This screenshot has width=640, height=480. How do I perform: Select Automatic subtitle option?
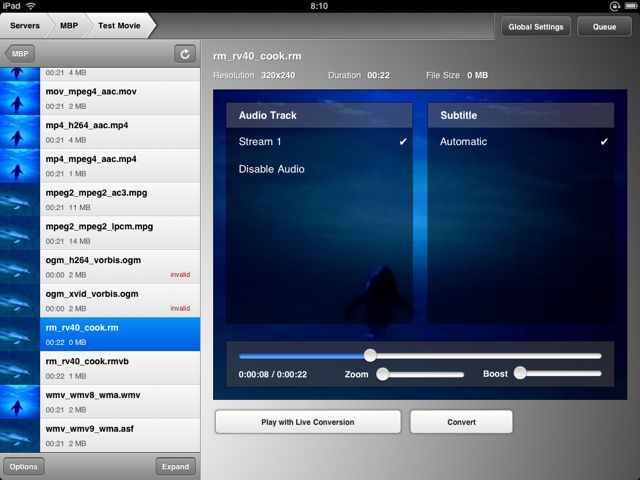521,142
